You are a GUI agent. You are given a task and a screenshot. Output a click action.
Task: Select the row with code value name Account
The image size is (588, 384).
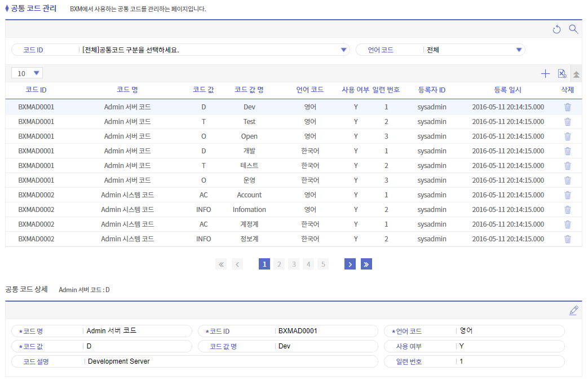(x=294, y=195)
